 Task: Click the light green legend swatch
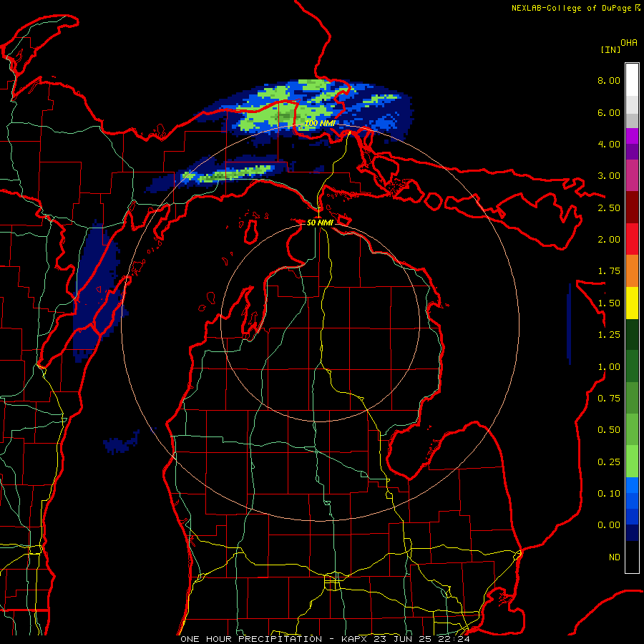point(632,462)
